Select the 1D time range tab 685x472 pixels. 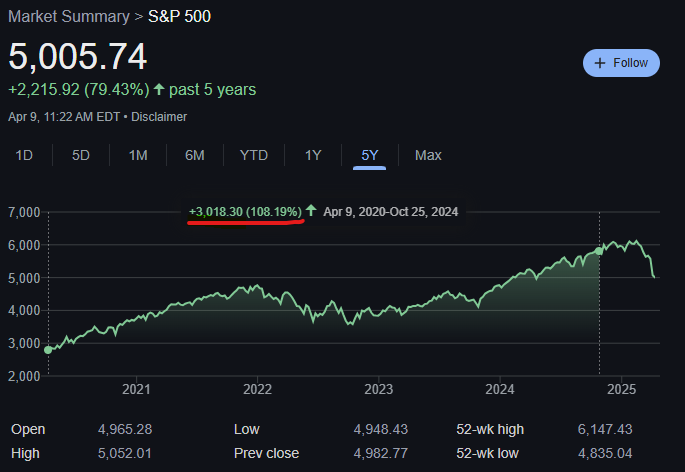(x=24, y=155)
